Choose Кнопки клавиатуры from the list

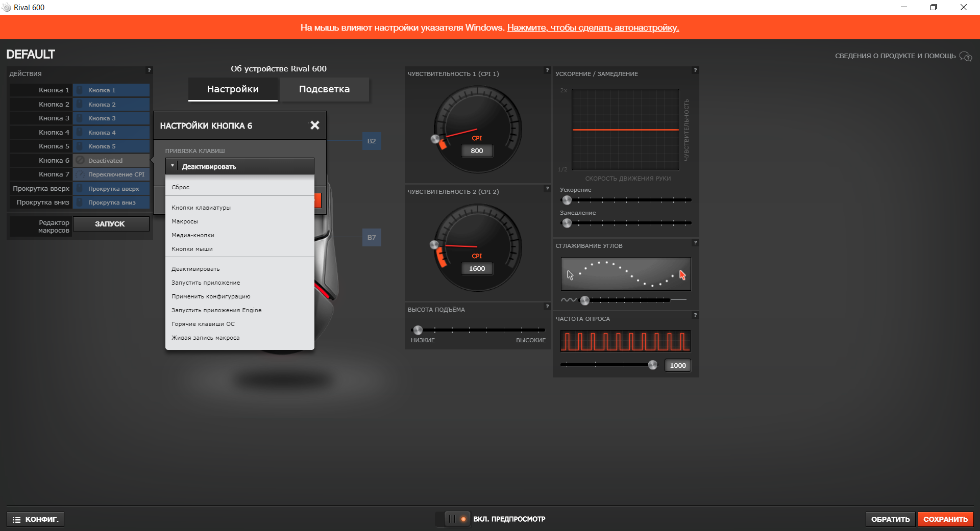click(239, 208)
